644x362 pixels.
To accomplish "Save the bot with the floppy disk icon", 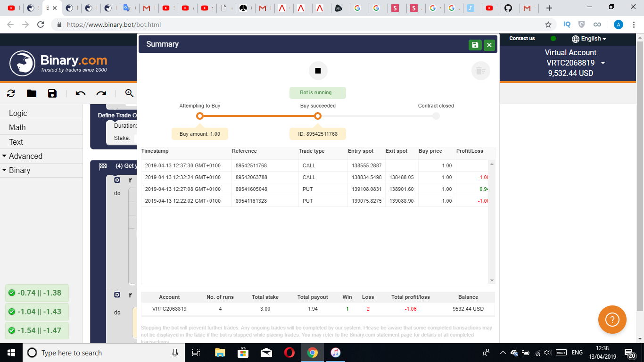I will (x=52, y=93).
